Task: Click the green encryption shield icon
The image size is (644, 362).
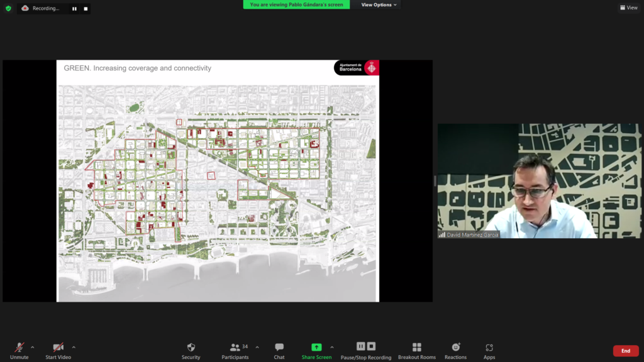Action: tap(8, 8)
